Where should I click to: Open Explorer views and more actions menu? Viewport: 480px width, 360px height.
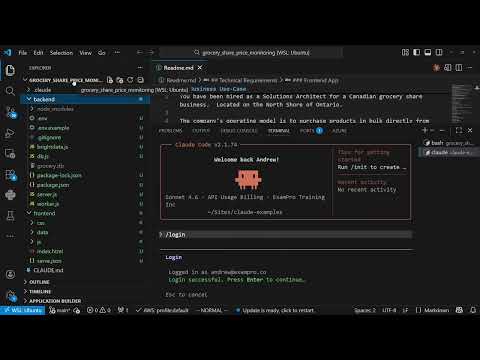140,68
